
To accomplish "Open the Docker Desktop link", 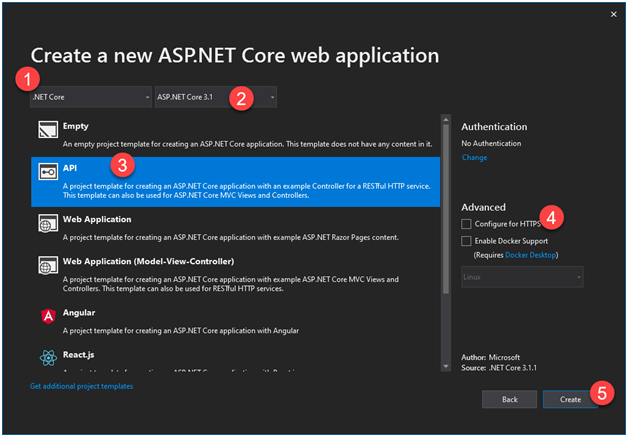I will tap(530, 255).
